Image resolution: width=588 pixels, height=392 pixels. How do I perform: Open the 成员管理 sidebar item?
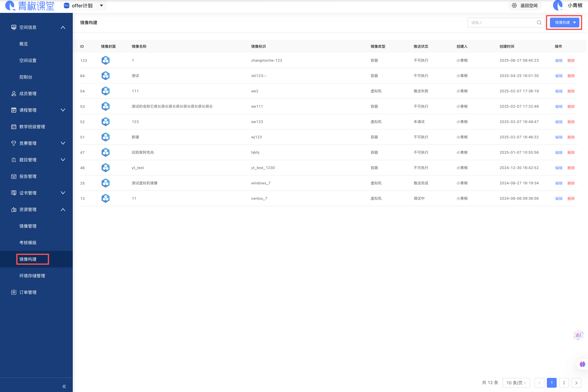[x=28, y=94]
